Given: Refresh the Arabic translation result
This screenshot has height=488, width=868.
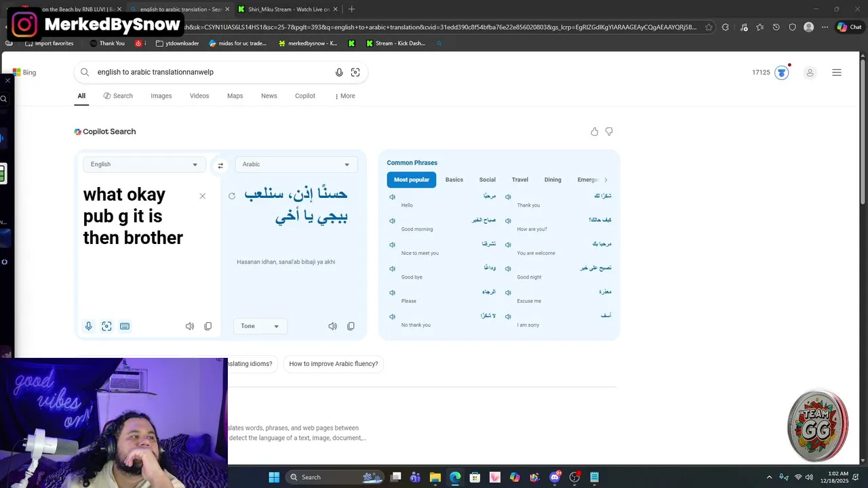Looking at the screenshot, I should coord(232,196).
